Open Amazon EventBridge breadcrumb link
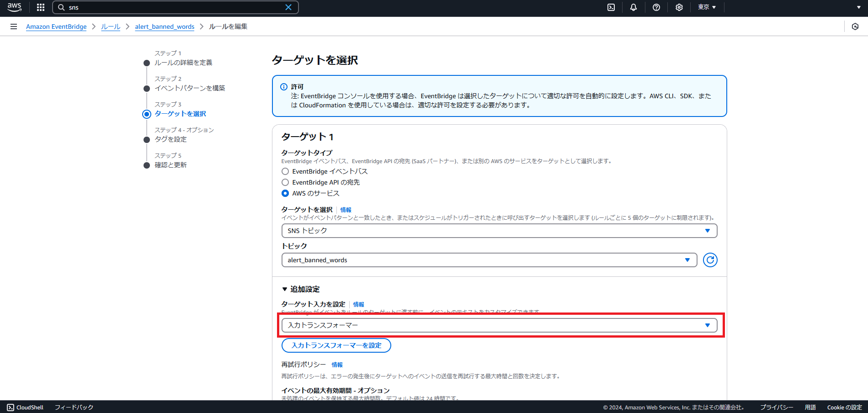The width and height of the screenshot is (868, 413). point(56,26)
